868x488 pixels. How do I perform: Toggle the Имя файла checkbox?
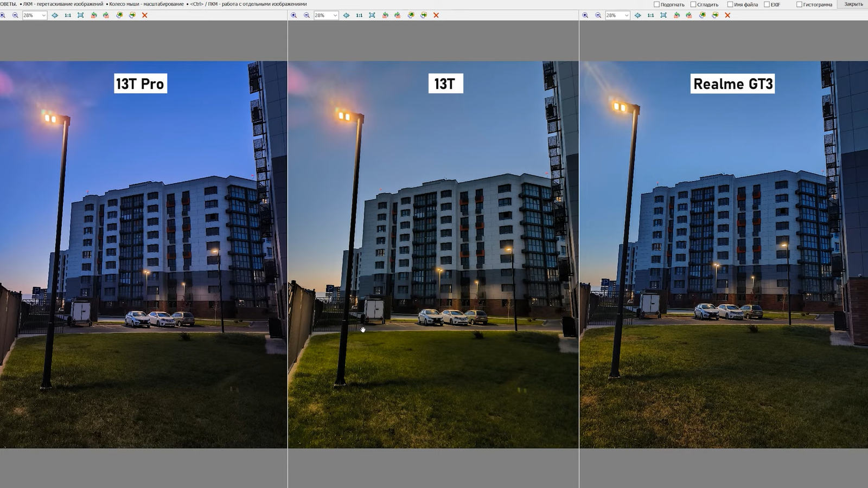click(730, 4)
